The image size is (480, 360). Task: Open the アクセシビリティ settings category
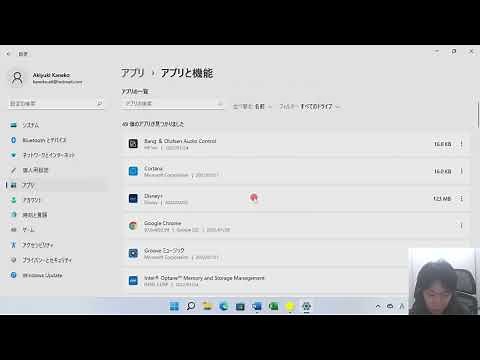[57, 245]
